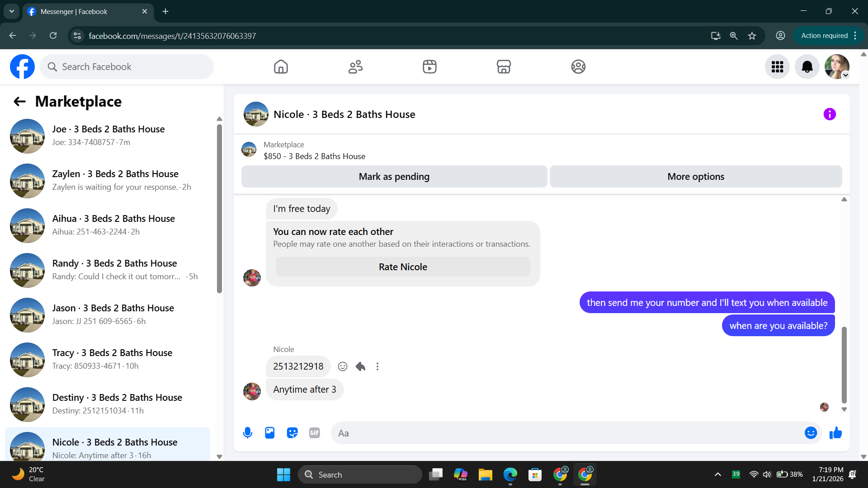The width and height of the screenshot is (868, 488).
Task: Open more options for 2513212918 message
Action: click(x=377, y=366)
